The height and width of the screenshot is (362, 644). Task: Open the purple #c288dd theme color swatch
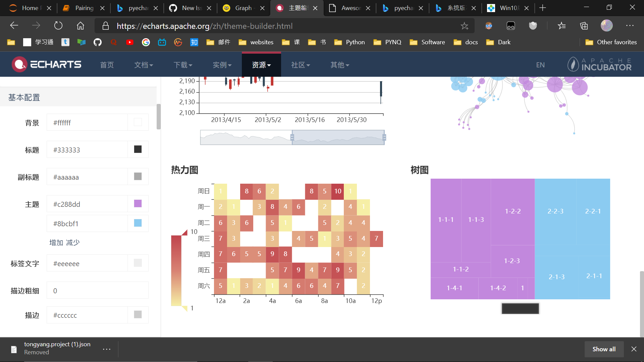coord(138,203)
